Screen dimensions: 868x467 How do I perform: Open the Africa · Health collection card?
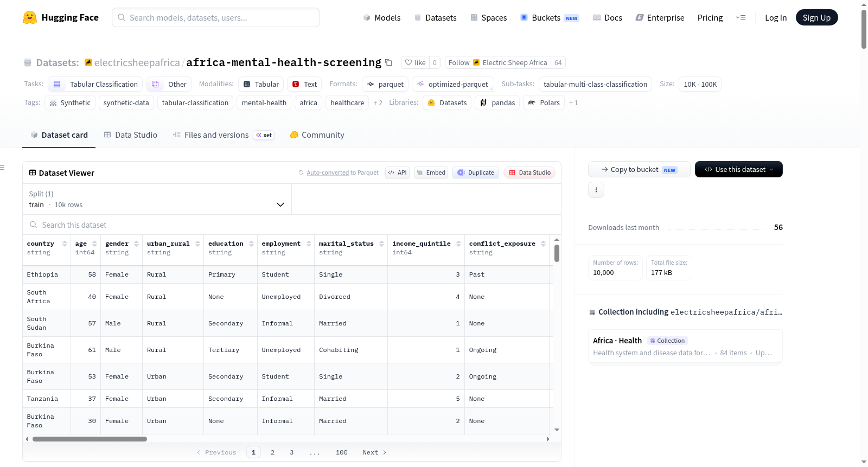coord(685,346)
